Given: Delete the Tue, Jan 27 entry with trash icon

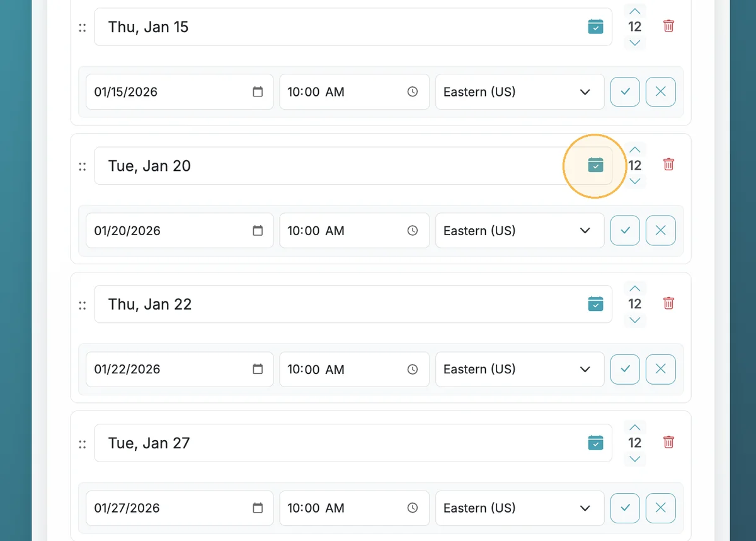Looking at the screenshot, I should click(x=669, y=442).
